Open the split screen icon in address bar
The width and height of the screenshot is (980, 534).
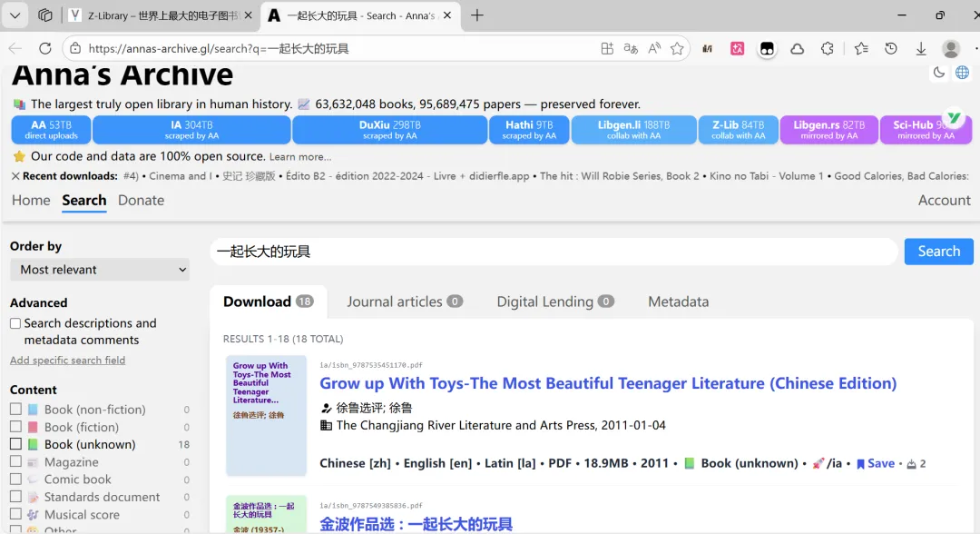(x=607, y=48)
